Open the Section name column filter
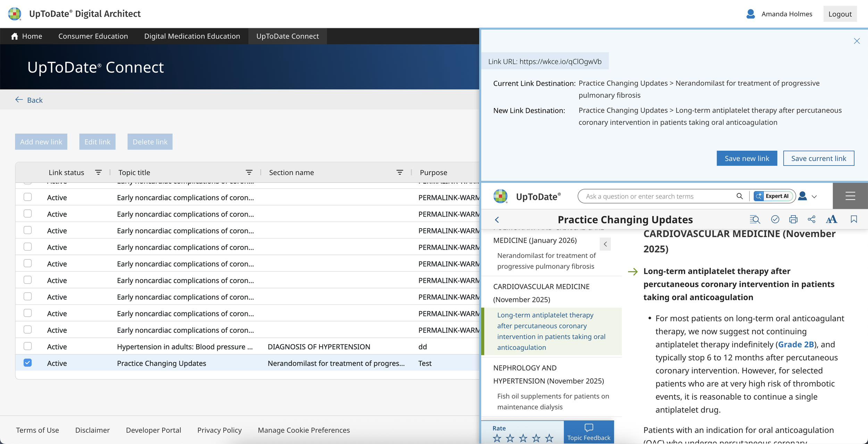 (x=400, y=173)
